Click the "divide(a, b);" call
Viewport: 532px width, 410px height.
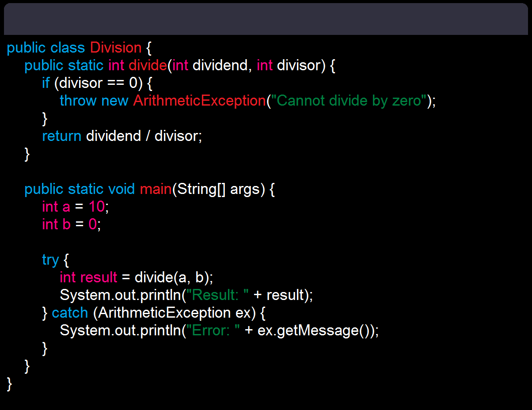pos(174,277)
